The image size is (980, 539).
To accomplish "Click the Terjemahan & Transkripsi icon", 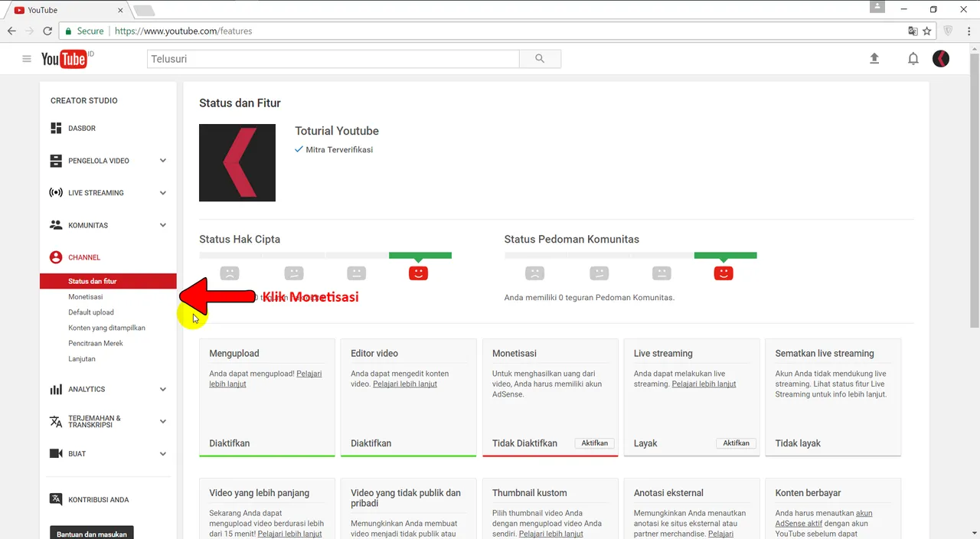I will coord(56,422).
